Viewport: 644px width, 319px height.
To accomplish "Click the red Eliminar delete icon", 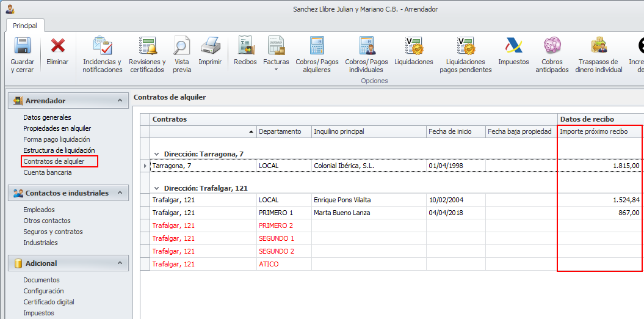I will [x=58, y=46].
